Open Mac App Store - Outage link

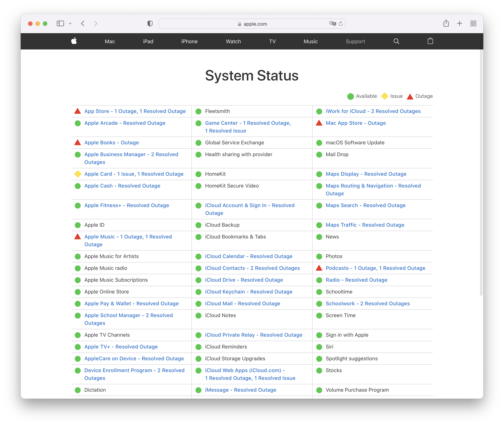(356, 123)
